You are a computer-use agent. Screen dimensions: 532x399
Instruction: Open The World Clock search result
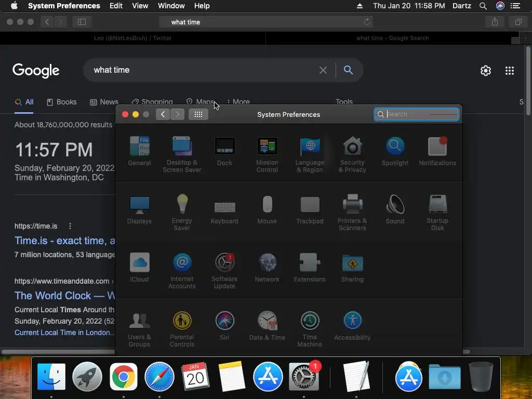click(65, 296)
